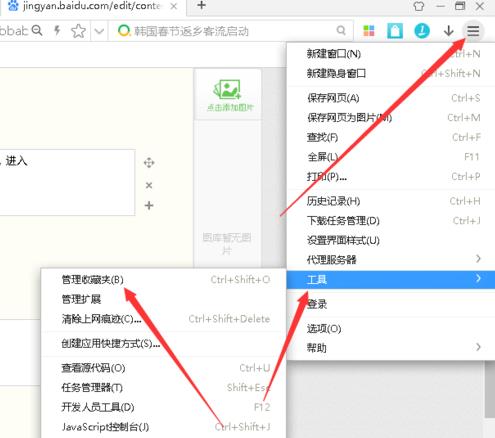This screenshot has height=438, width=495.
Task: Select 全屏(L) menu item
Action: (x=391, y=157)
